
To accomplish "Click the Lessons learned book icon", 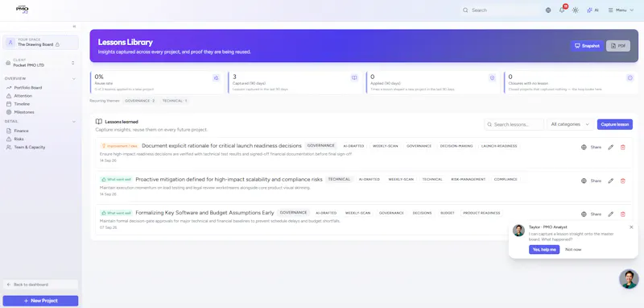I will (x=99, y=122).
